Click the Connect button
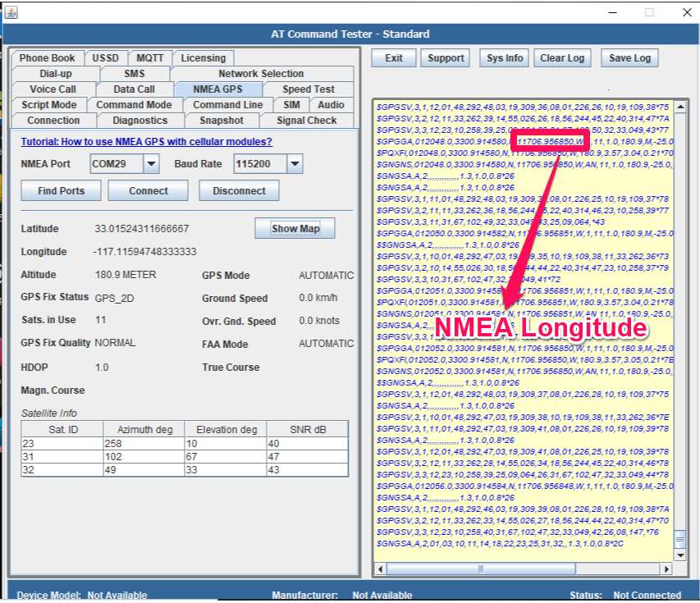This screenshot has height=603, width=700. coord(149,191)
